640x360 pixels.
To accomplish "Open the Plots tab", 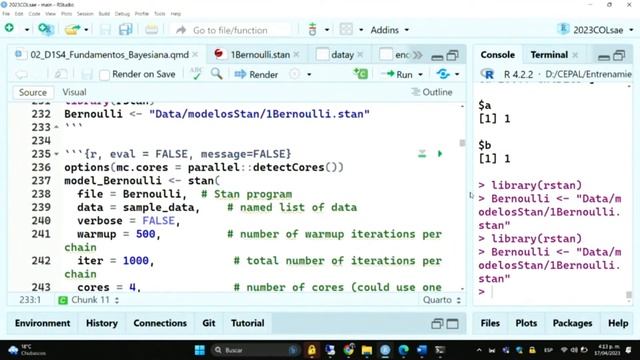I will pos(526,323).
